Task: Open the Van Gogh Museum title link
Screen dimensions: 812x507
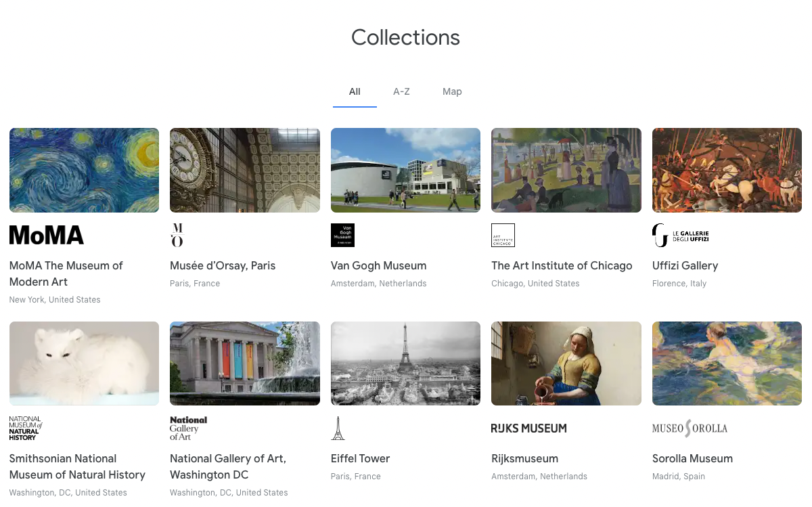Action: 378,265
